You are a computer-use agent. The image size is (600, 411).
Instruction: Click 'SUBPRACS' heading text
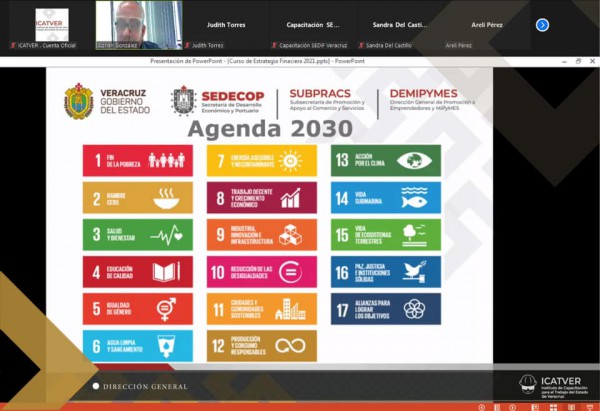tap(320, 93)
